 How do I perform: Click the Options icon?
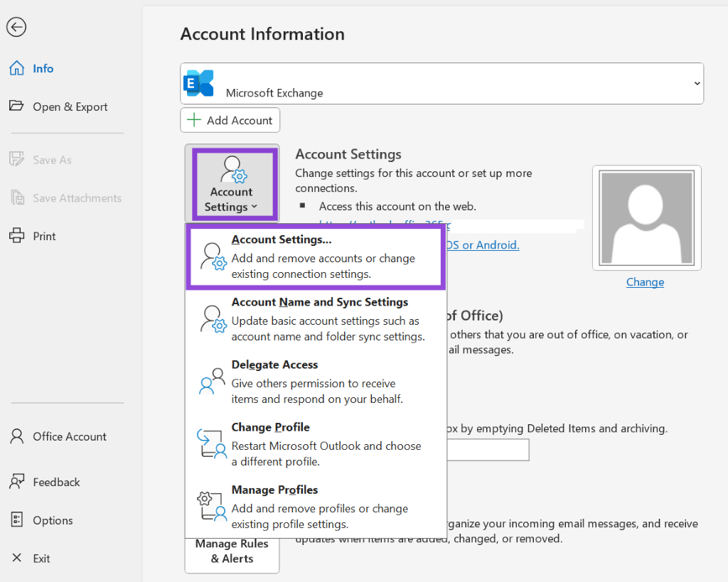17,519
